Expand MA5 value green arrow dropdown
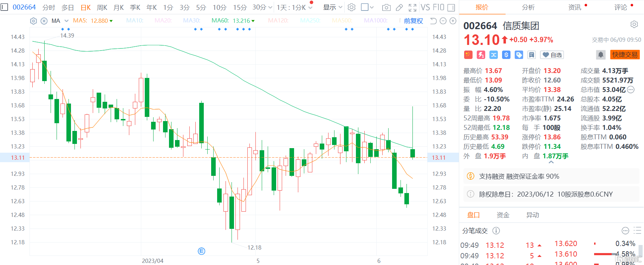 point(111,21)
